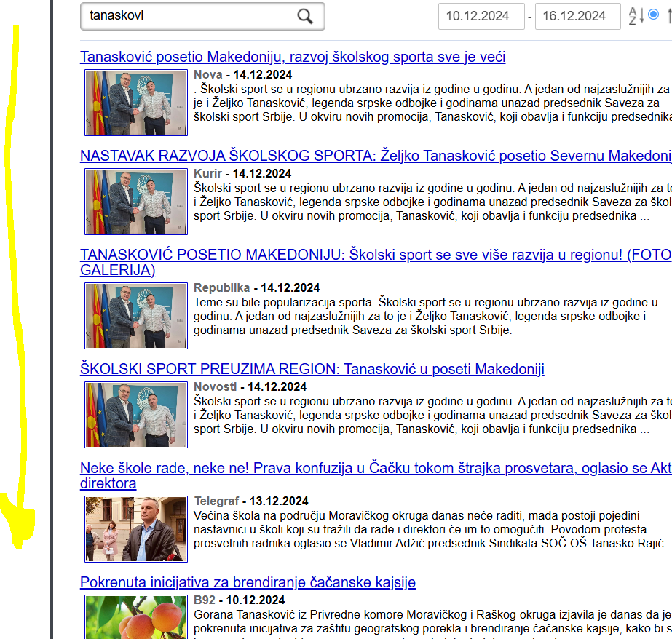Open "TANASKOVIĆ POSETIO MAKEDONIJU" foto galerija link
The height and width of the screenshot is (639, 672).
click(x=376, y=262)
